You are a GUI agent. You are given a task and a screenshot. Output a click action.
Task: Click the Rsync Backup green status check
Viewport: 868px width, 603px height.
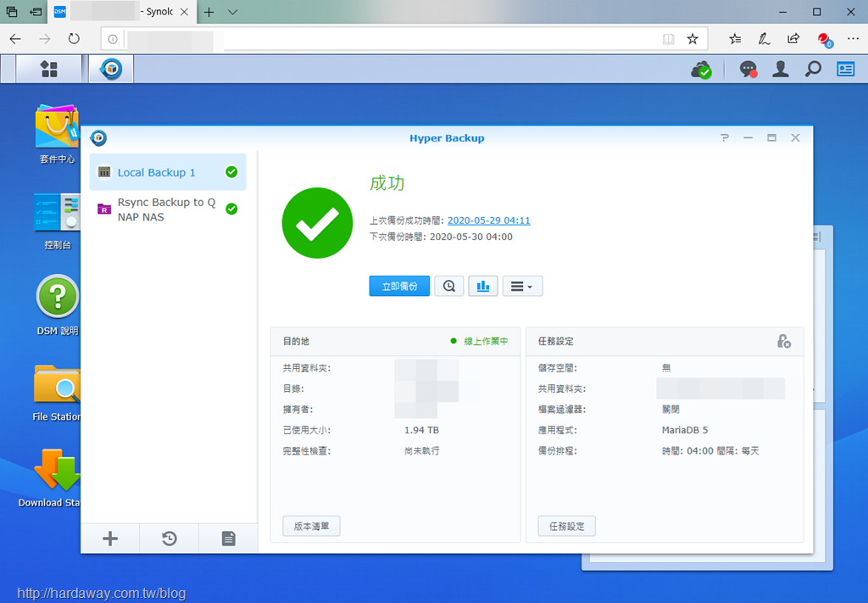click(x=231, y=209)
